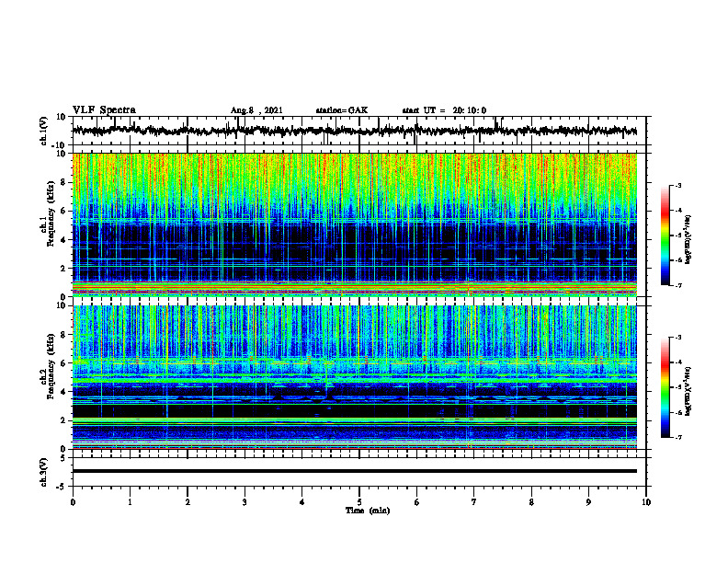Click the "ch.1(V)" waveform axis label
Image resolution: width=728 pixels, height=563 pixels.
(x=44, y=131)
